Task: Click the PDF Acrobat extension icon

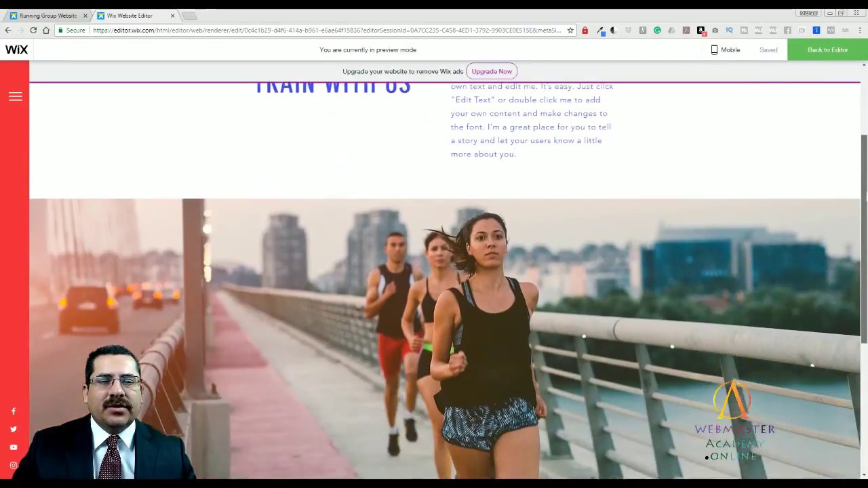Action: (x=686, y=30)
